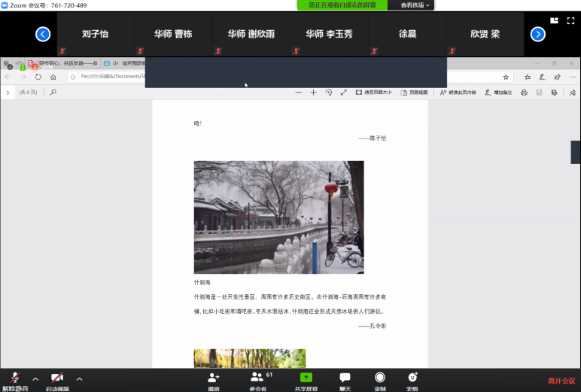Click the snowy 什刹海 photo

coord(278,217)
